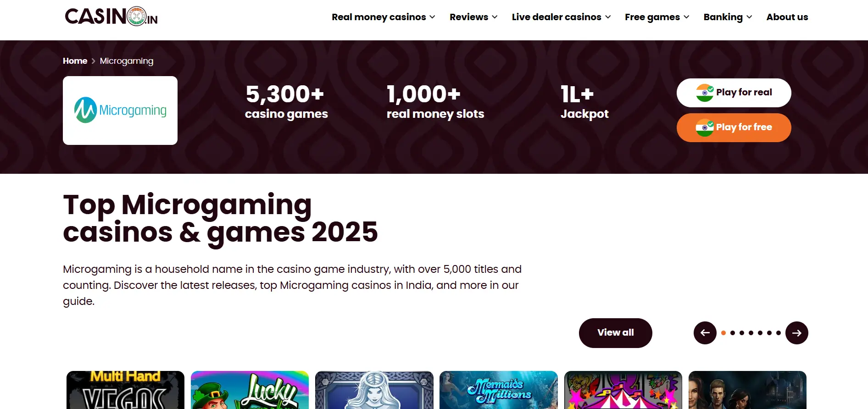
Task: Select the second carousel pagination dot
Action: (733, 333)
